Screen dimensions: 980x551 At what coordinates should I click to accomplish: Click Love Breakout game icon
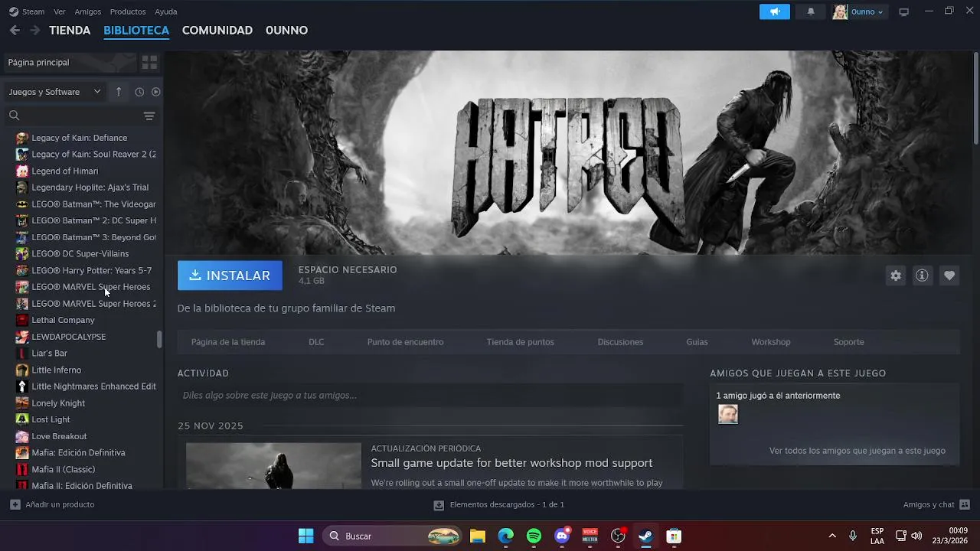pos(22,436)
